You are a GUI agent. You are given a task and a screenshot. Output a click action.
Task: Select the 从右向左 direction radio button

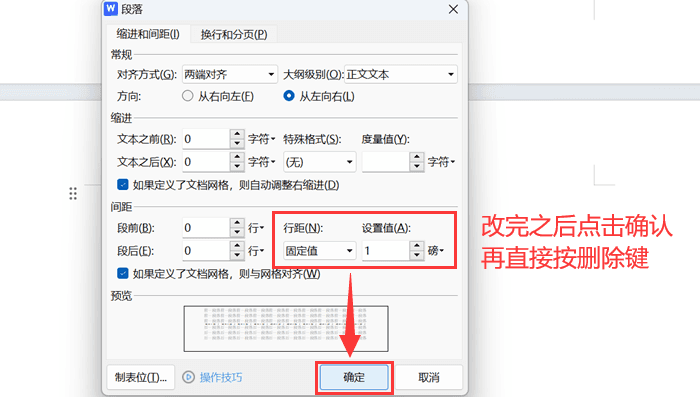(188, 96)
